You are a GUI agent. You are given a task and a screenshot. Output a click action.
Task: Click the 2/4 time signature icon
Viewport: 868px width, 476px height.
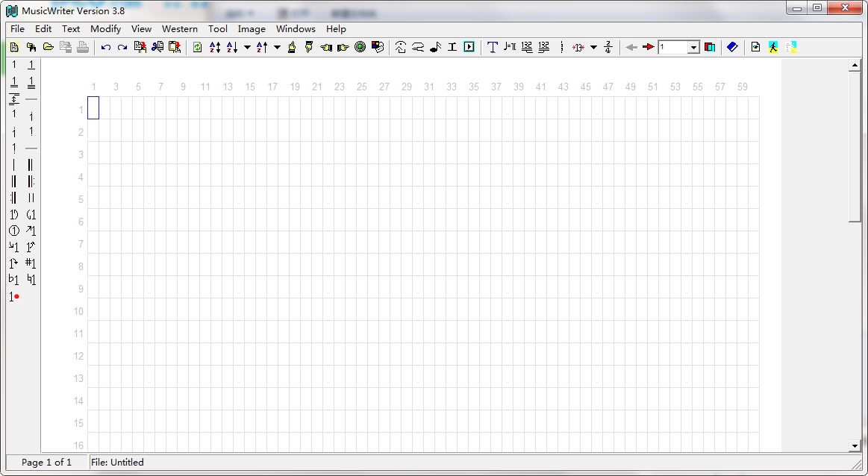[608, 47]
